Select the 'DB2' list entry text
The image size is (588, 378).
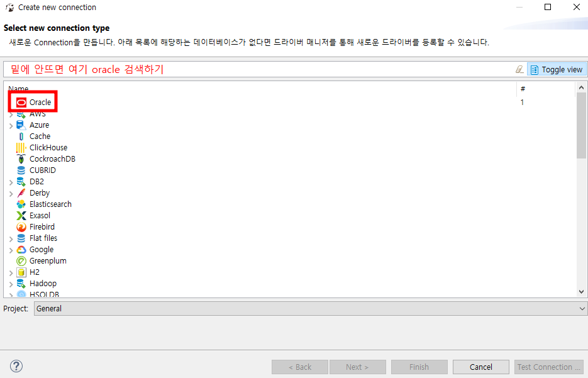(x=36, y=182)
